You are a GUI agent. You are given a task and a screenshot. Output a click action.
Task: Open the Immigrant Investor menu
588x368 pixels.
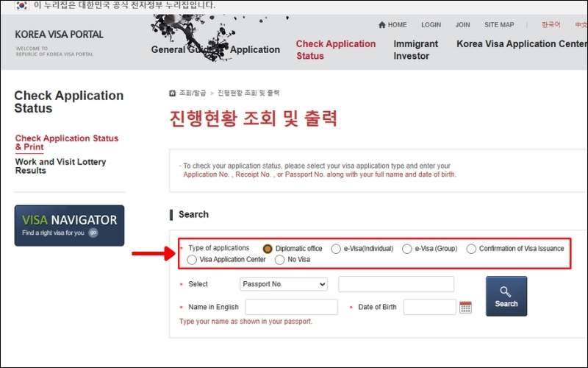[x=415, y=49]
